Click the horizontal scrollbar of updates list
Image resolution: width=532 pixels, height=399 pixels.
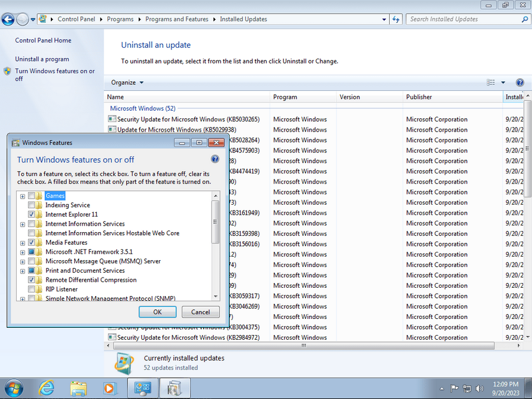[x=304, y=346]
